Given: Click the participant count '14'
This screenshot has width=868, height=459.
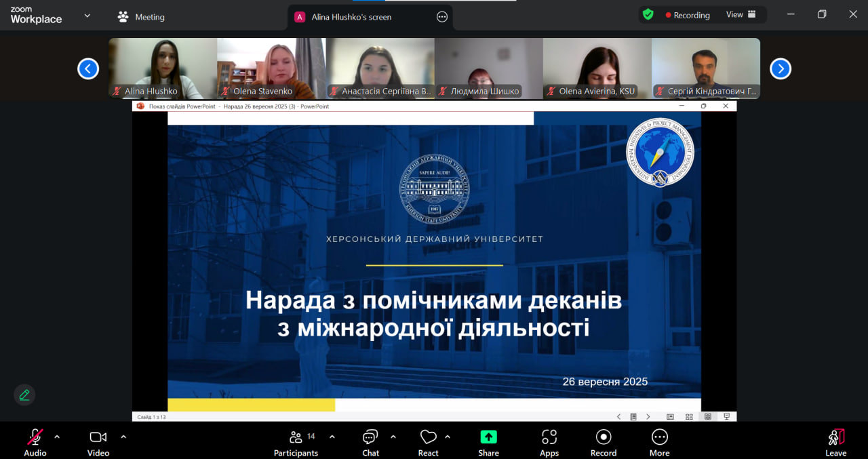Looking at the screenshot, I should pos(311,437).
